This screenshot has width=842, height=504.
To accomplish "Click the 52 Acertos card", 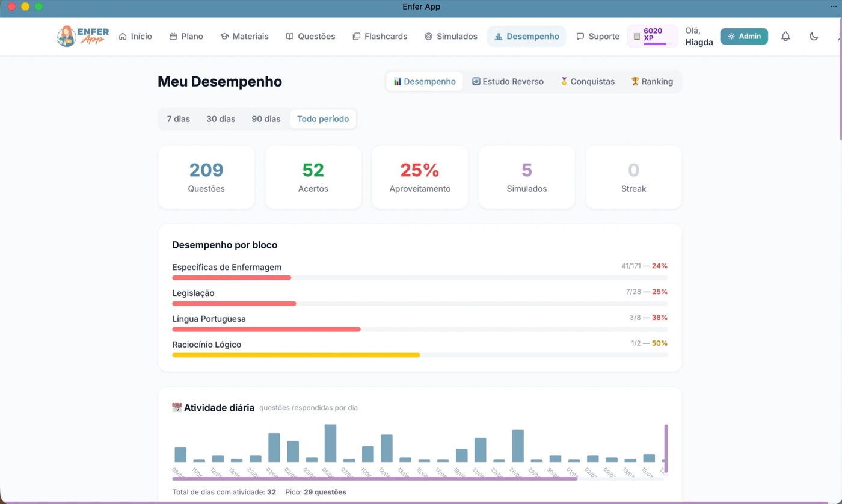I will [x=313, y=177].
